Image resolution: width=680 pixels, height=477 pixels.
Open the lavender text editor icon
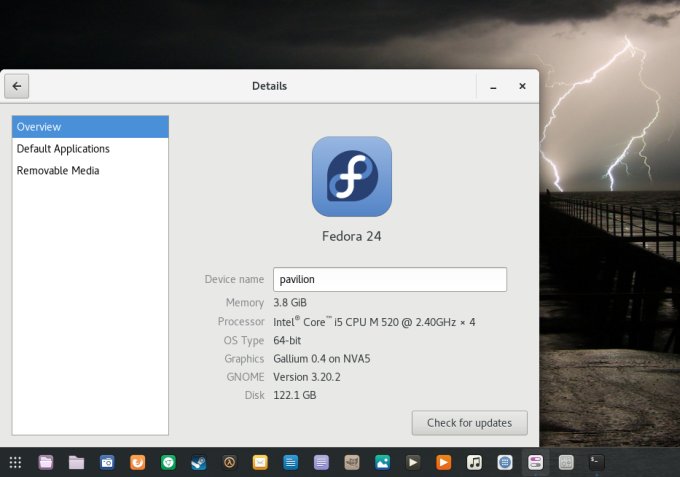(x=321, y=462)
